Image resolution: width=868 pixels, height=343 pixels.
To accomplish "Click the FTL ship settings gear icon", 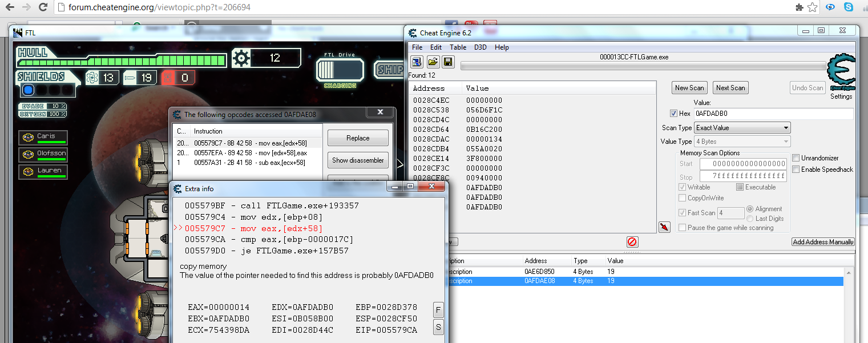I will click(x=241, y=58).
